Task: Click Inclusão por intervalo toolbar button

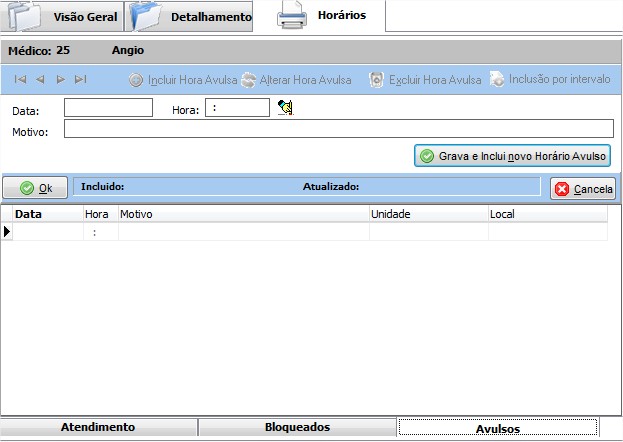Action: point(550,79)
